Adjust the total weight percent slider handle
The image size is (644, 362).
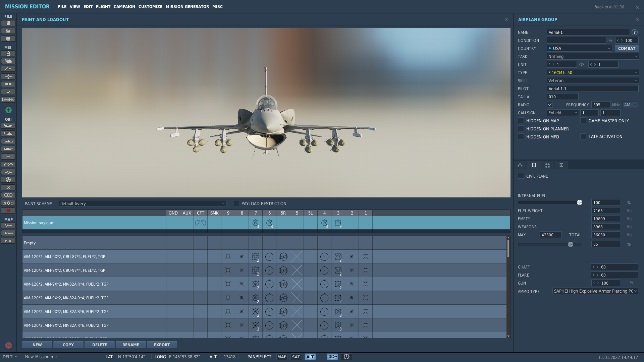[x=571, y=244]
